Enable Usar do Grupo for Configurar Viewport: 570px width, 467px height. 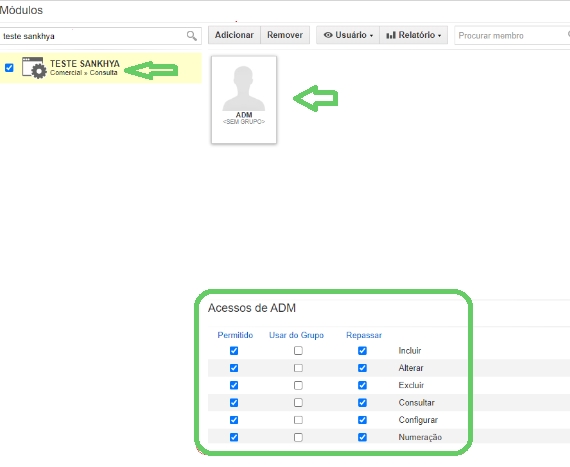coord(298,420)
